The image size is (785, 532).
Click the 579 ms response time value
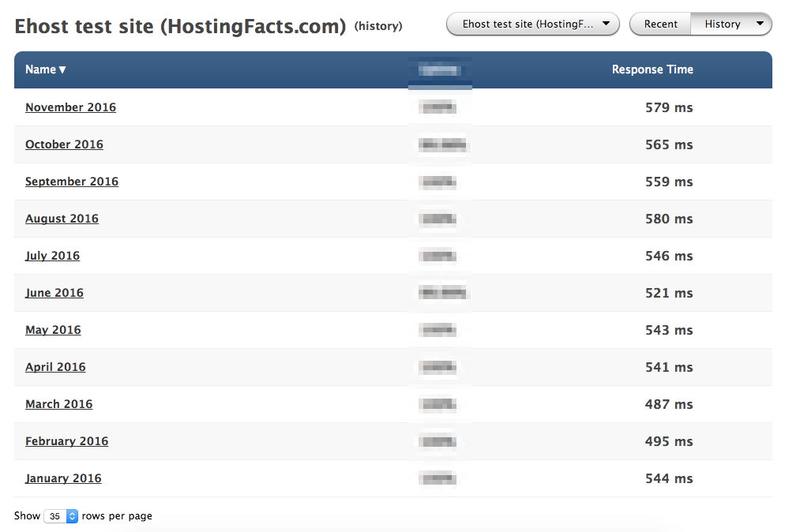point(669,107)
